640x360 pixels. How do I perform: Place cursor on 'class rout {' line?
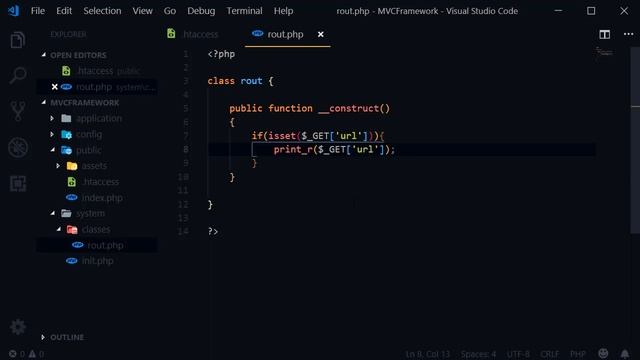click(240, 81)
